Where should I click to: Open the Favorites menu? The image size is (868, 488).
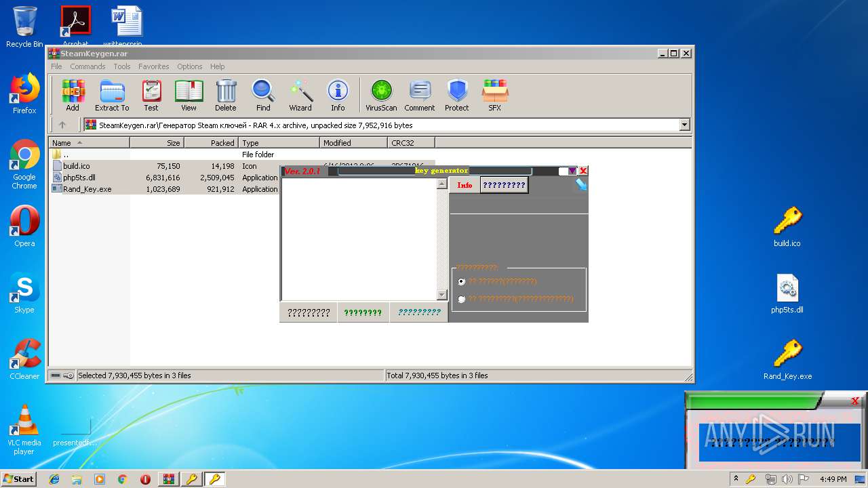pyautogui.click(x=154, y=66)
